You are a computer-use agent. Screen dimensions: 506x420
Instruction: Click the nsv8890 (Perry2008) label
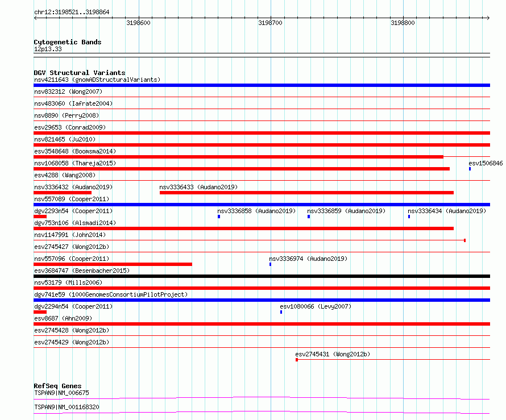click(67, 115)
